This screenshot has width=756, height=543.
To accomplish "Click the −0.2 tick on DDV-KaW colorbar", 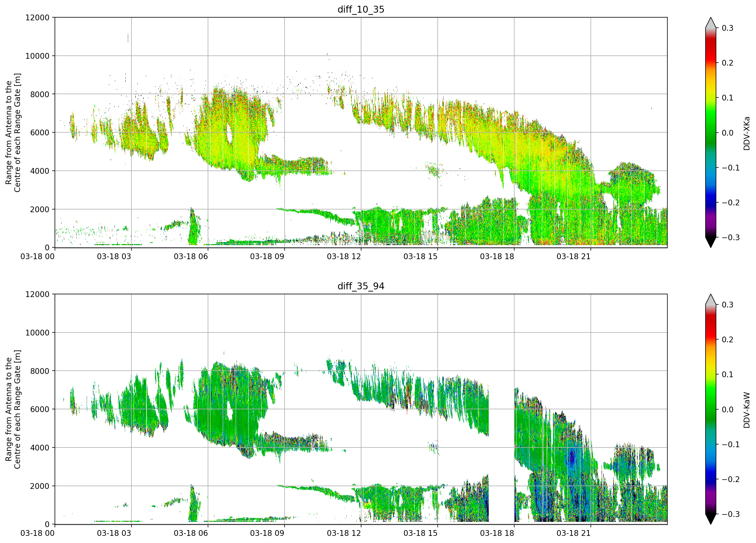I will pyautogui.click(x=731, y=479).
